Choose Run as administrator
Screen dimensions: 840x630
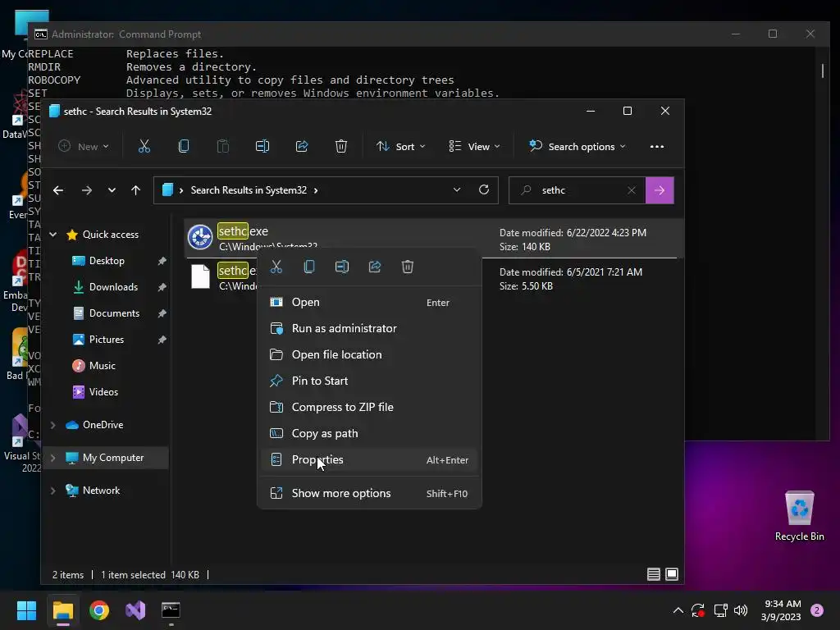pyautogui.click(x=370, y=328)
